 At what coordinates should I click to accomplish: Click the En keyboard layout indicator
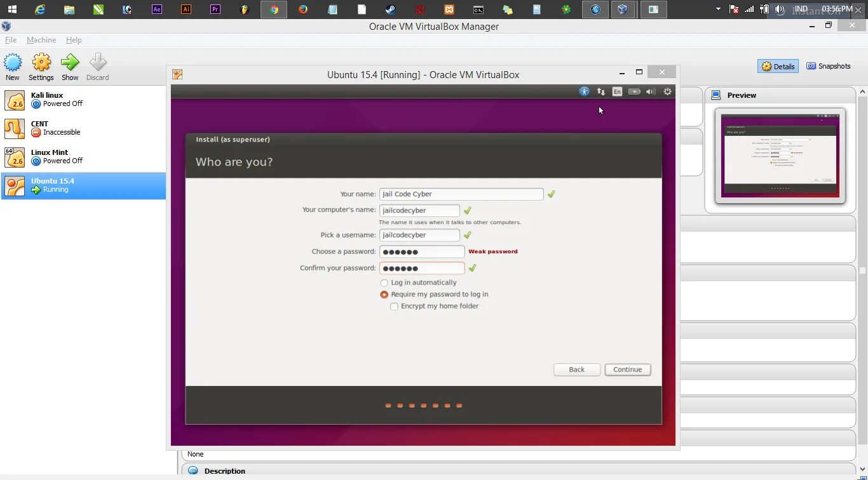(617, 91)
